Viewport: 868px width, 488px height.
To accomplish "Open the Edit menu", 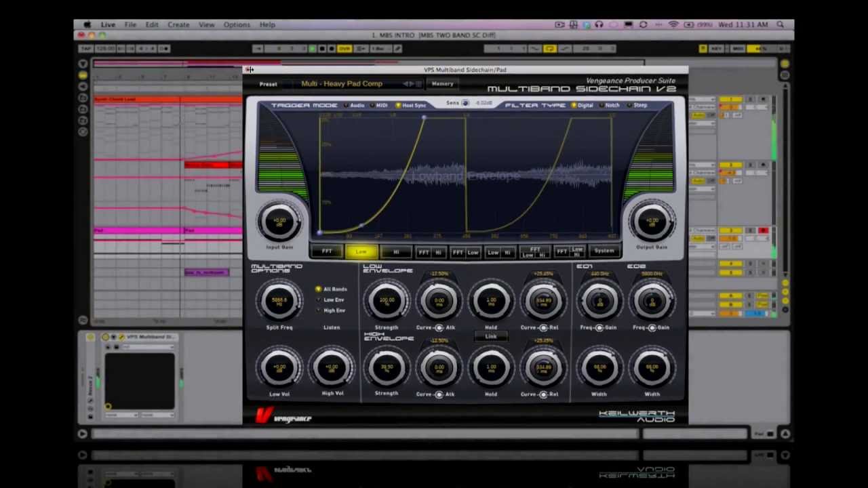I will tap(152, 25).
